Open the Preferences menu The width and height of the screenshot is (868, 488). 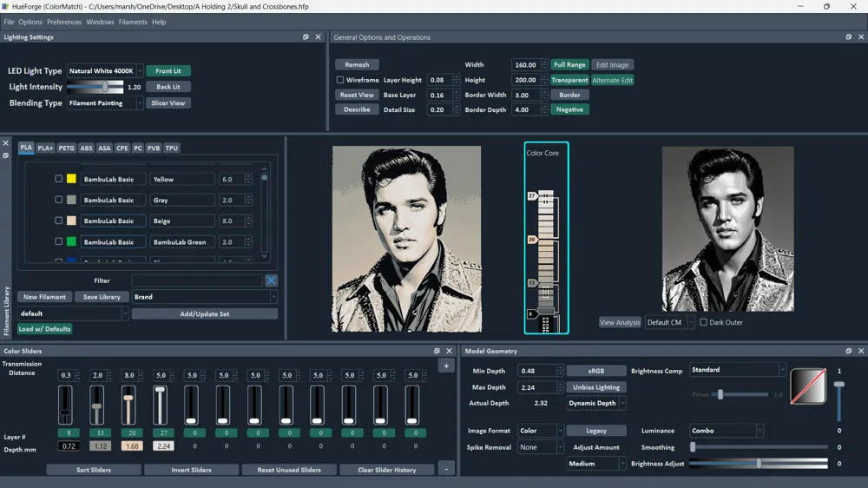pos(64,23)
